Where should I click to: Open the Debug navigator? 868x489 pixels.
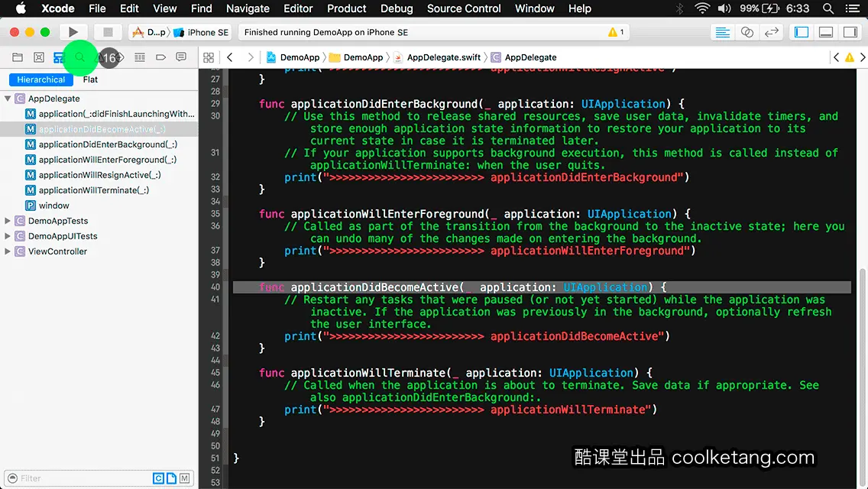point(140,57)
